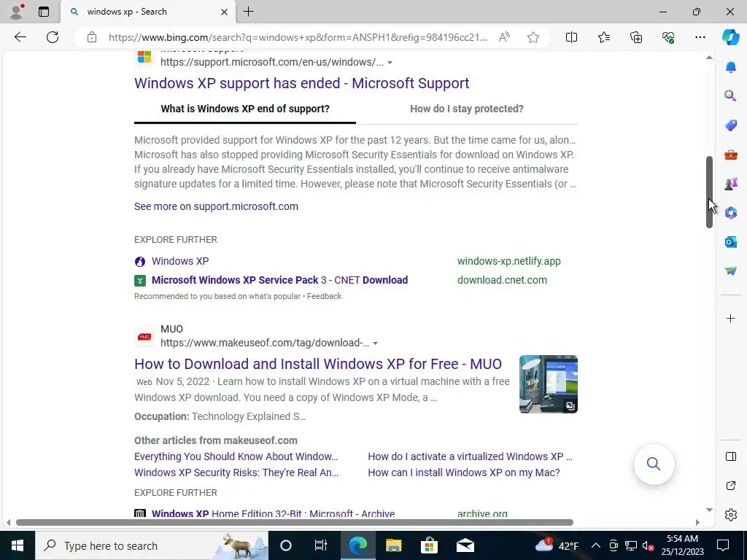747x560 pixels.
Task: Open the volume control tray icon
Action: click(x=648, y=545)
